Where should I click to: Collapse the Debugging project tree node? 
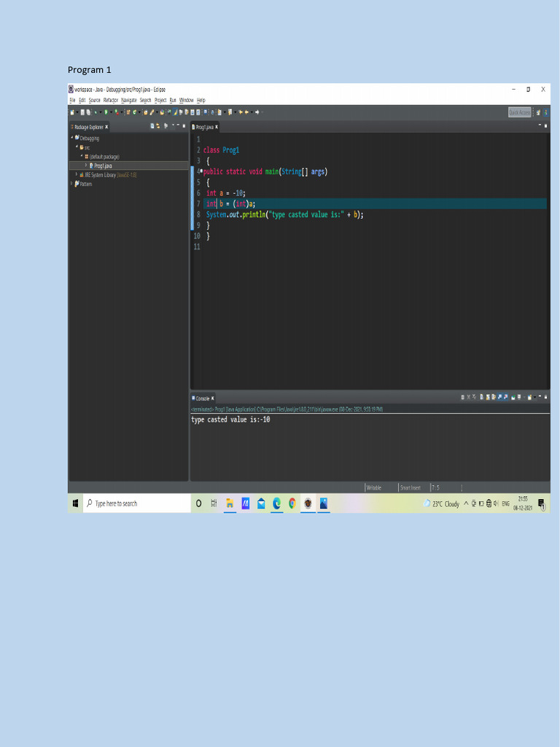click(71, 138)
